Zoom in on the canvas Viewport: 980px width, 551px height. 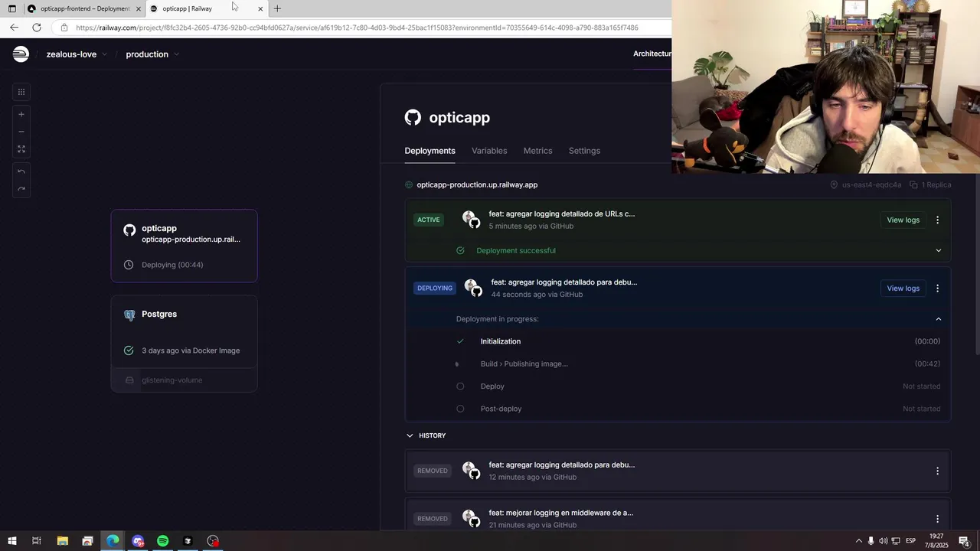21,114
